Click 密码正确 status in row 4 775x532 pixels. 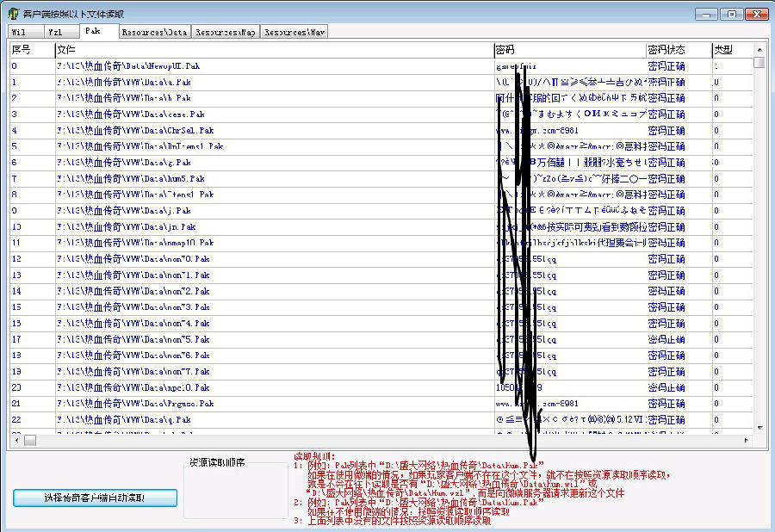click(666, 130)
